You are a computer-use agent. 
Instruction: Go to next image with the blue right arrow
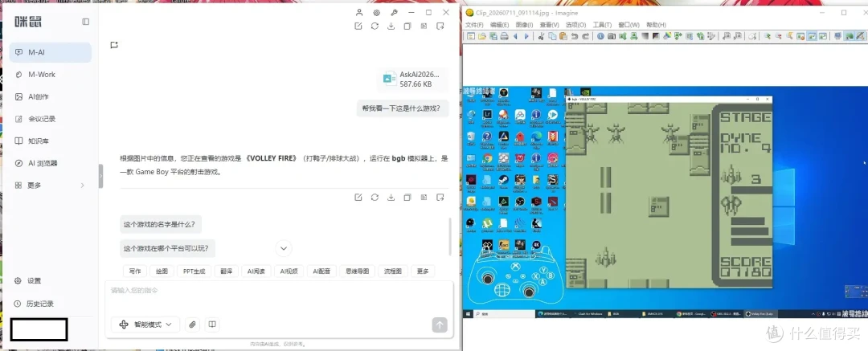pyautogui.click(x=526, y=36)
